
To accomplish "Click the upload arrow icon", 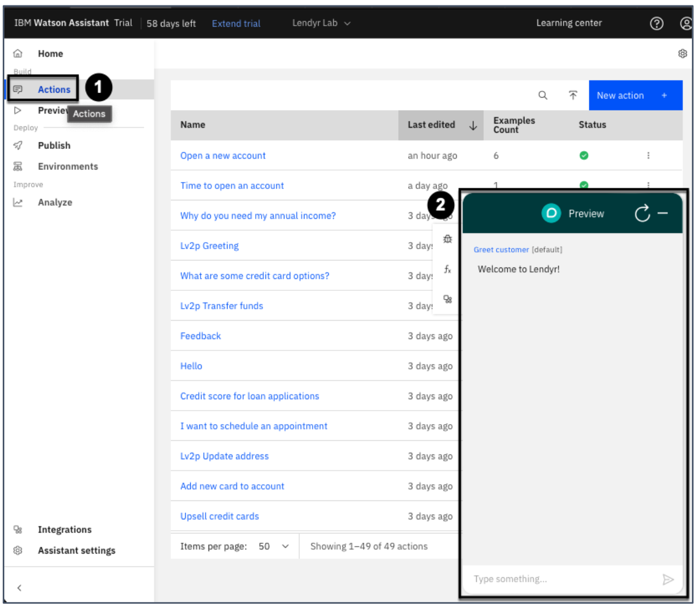I will point(573,95).
